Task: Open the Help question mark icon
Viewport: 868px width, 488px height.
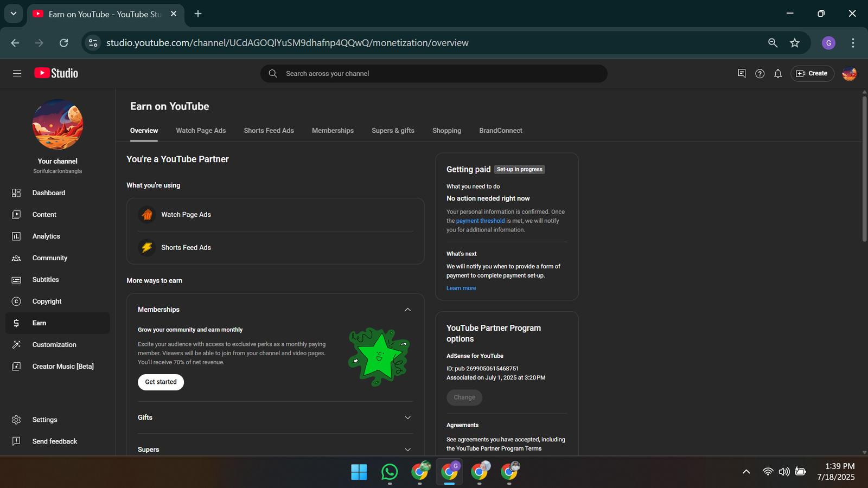Action: 759,73
